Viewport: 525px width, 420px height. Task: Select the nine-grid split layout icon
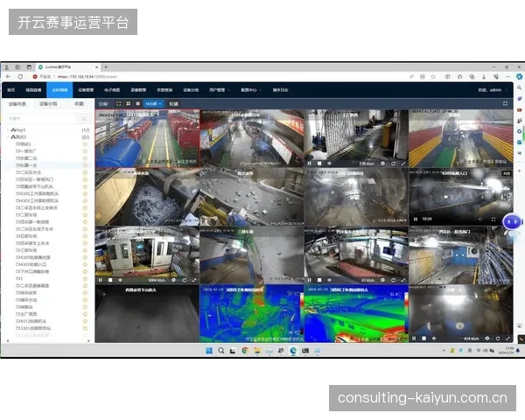(137, 104)
